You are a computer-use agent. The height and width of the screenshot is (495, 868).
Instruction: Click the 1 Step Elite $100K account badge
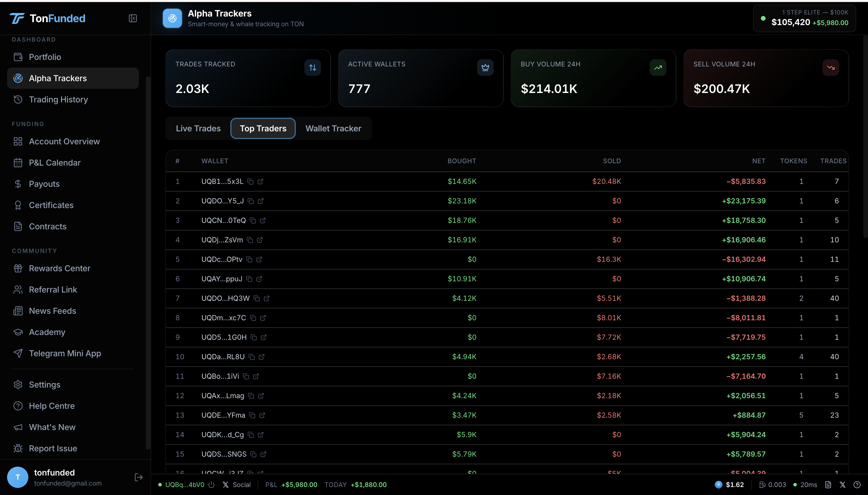(x=805, y=18)
